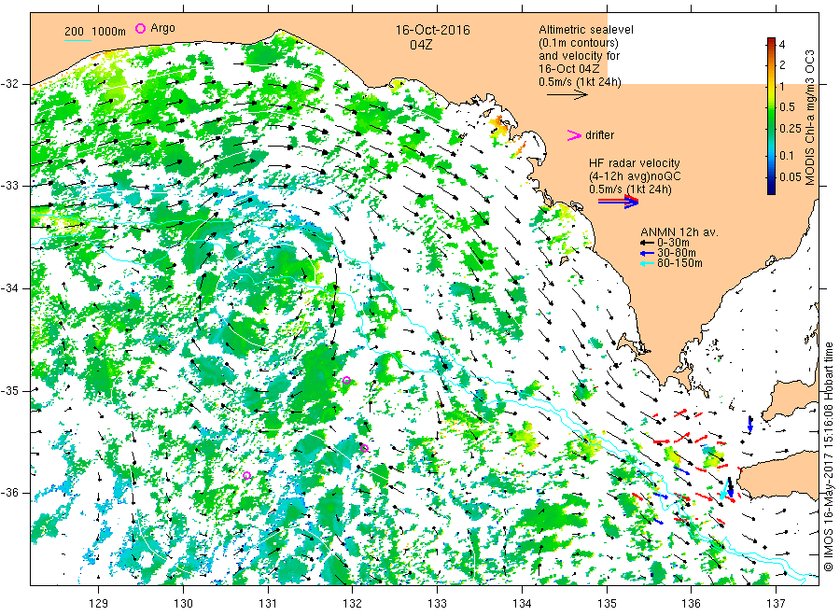Click the longitude label 134

[522, 603]
